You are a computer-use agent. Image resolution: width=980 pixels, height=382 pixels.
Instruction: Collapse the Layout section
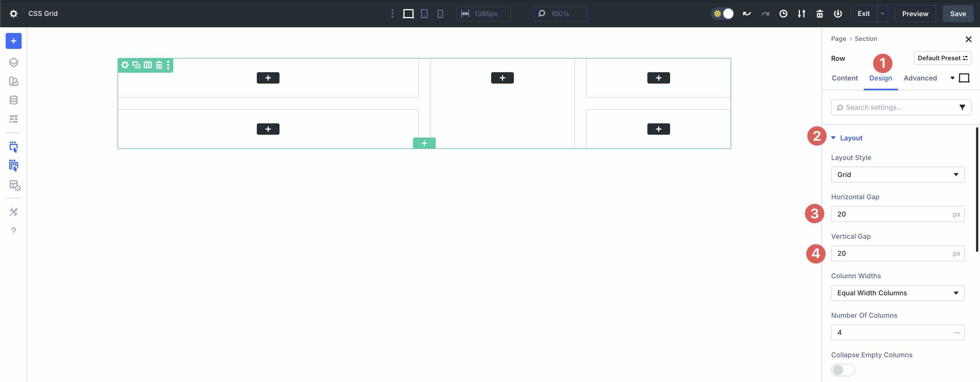coord(851,138)
